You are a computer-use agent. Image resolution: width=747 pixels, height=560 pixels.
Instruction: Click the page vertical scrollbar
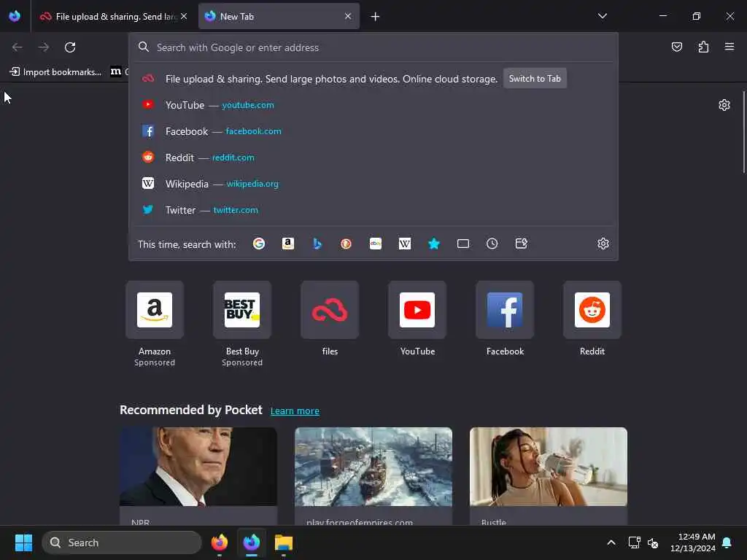click(743, 133)
